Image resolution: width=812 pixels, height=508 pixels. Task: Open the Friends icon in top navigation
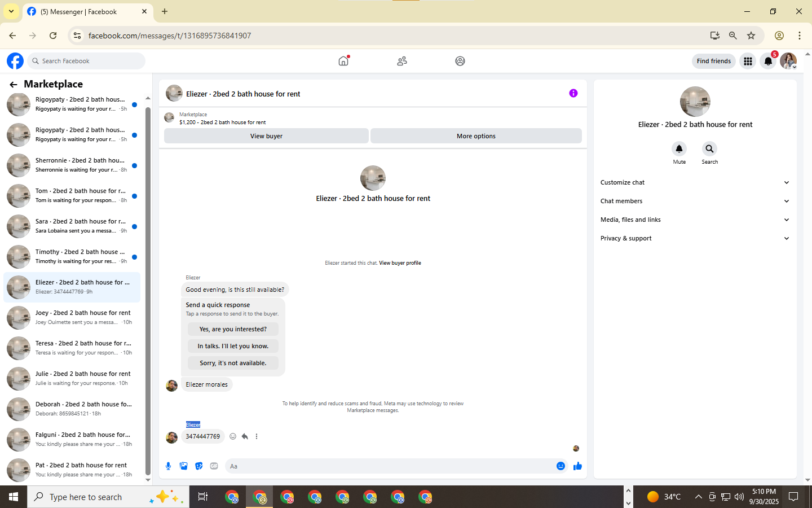402,61
